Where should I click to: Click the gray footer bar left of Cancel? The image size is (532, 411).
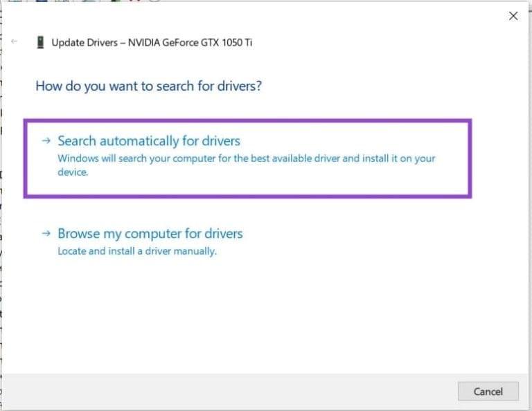click(x=229, y=391)
